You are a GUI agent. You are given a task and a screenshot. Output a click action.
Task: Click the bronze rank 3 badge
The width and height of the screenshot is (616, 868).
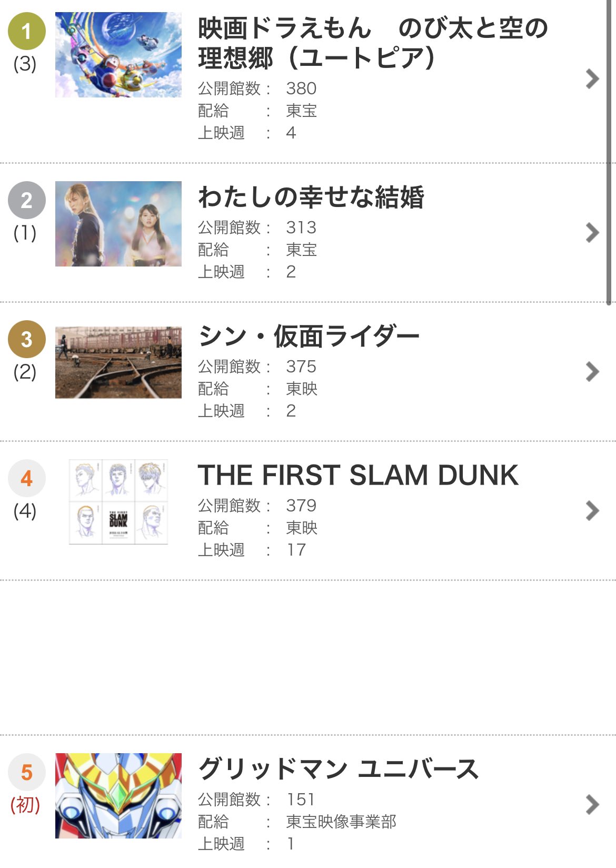click(26, 339)
